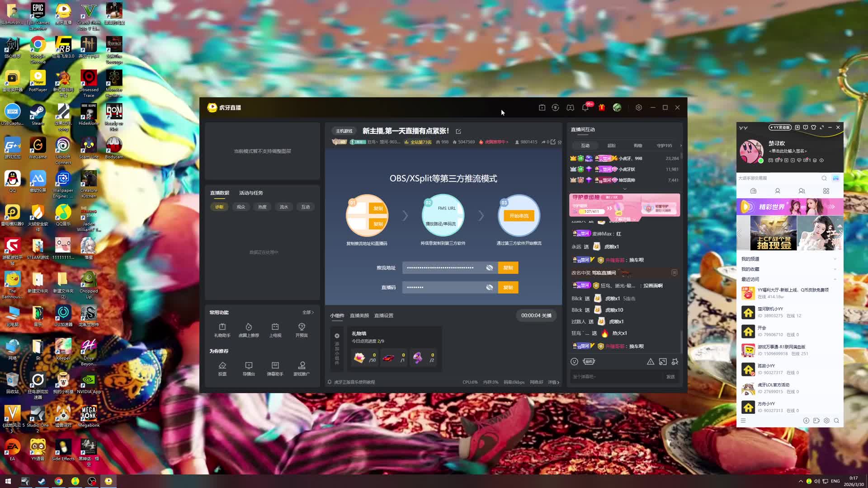
Task: Switch to the 直播美颜 tab
Action: point(359,315)
